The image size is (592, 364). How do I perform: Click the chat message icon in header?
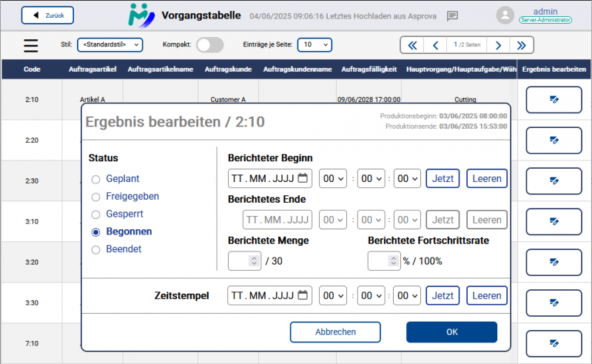click(453, 16)
